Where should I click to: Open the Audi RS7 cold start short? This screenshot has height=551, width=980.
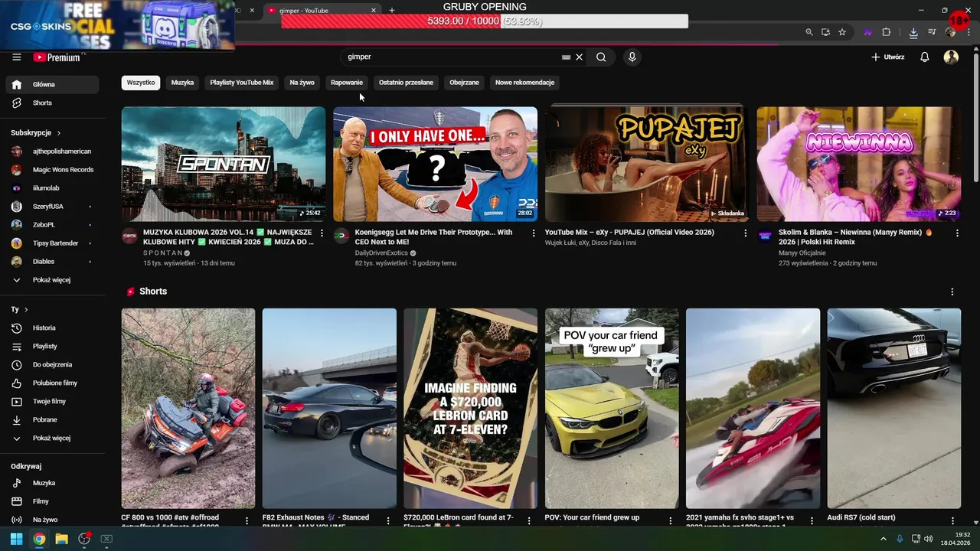[893, 409]
